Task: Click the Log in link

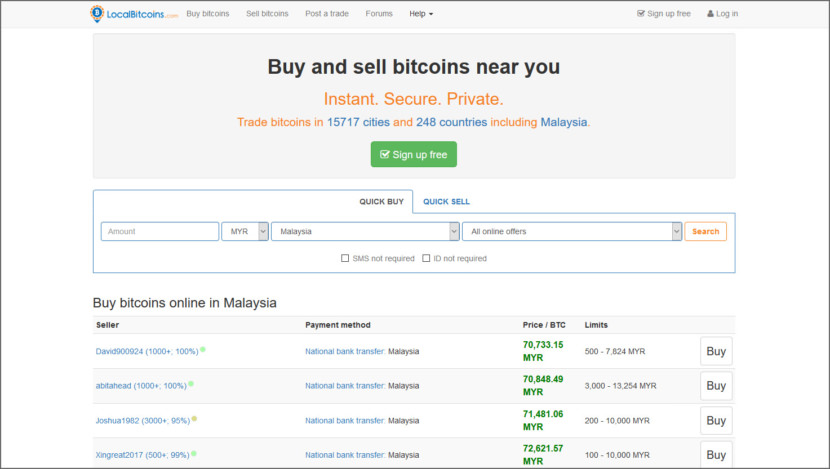Action: 723,14
